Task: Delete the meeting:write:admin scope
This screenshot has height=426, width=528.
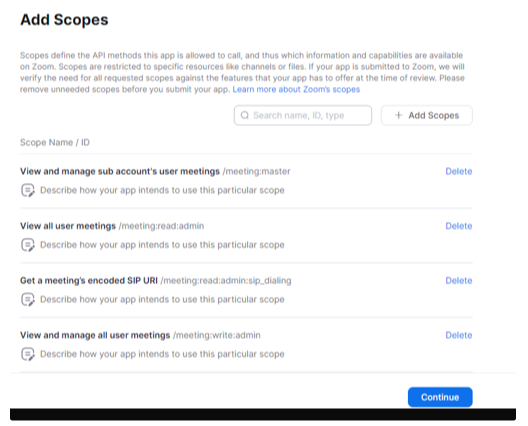Action: point(459,335)
